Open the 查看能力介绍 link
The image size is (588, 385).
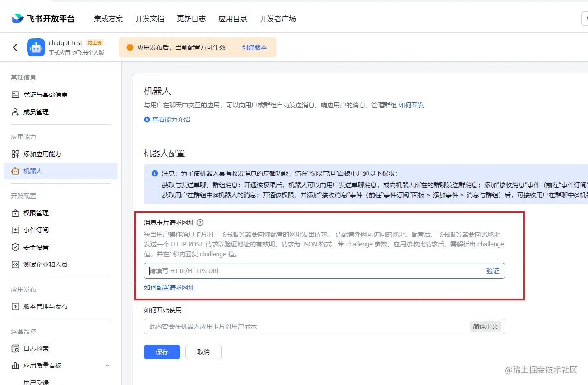tap(171, 120)
